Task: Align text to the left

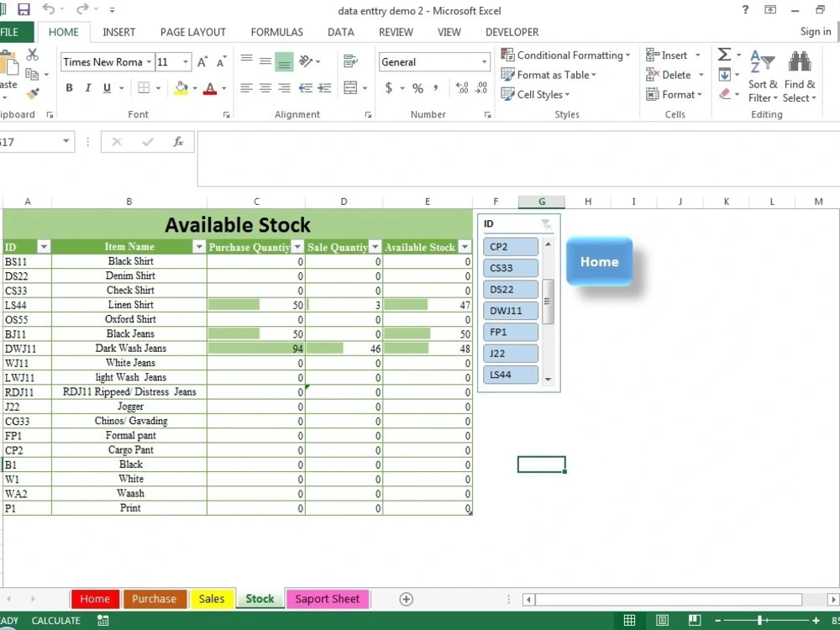Action: click(246, 88)
